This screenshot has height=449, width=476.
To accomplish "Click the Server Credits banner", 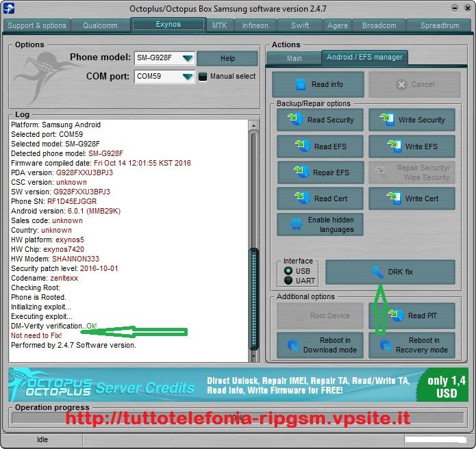I will coord(238,385).
